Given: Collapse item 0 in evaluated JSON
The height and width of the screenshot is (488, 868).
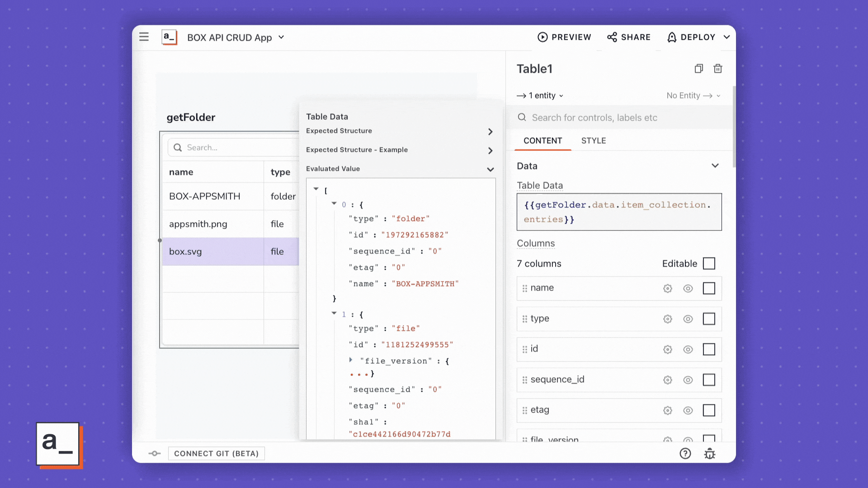Looking at the screenshot, I should pyautogui.click(x=334, y=203).
